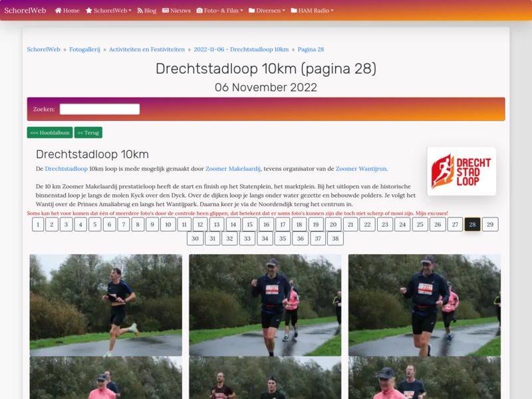Go to gallery page 25
The image size is (532, 399).
coord(420,224)
